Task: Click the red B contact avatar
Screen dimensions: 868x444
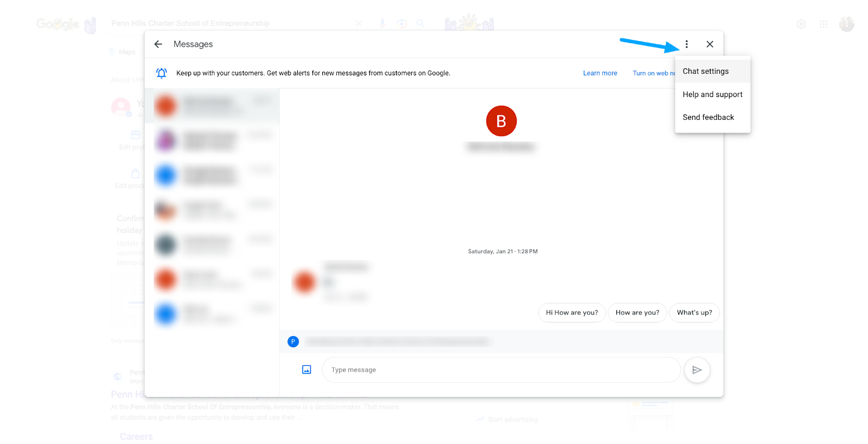Action: [x=501, y=121]
